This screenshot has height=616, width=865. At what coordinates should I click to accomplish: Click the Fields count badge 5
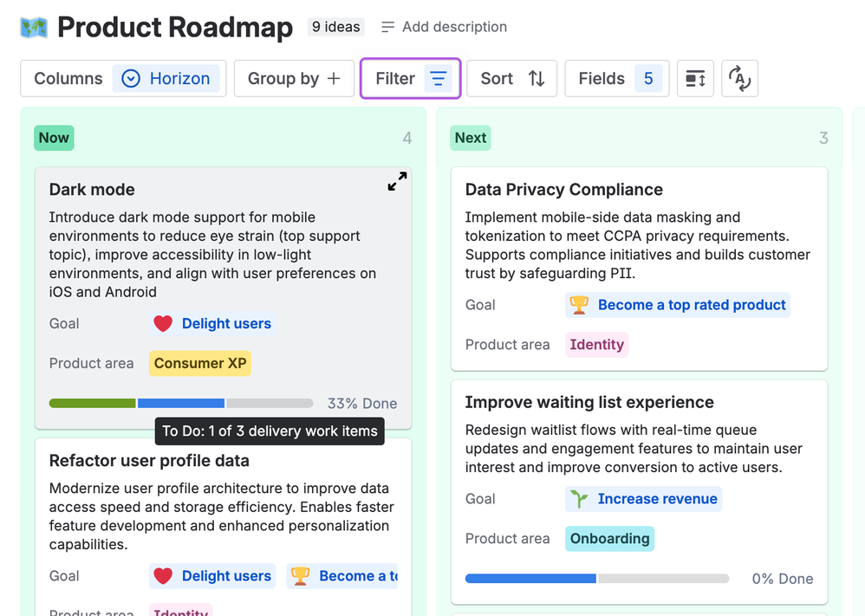point(648,79)
